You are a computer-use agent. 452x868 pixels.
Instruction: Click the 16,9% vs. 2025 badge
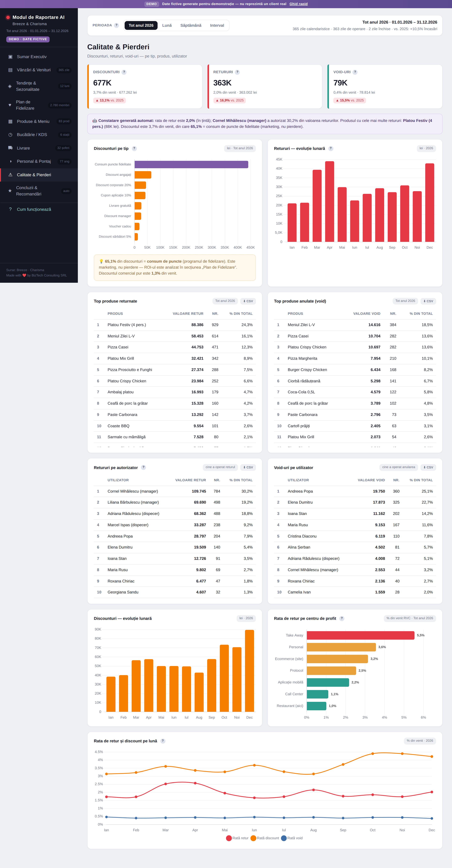[x=230, y=100]
